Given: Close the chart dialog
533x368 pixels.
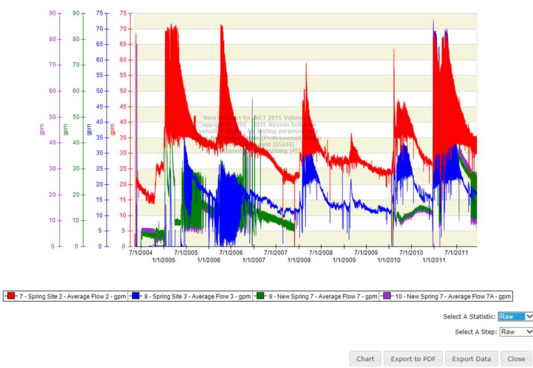Looking at the screenshot, I should click(x=516, y=359).
